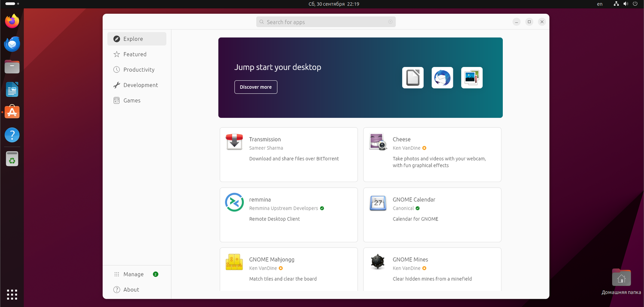The image size is (644, 307).
Task: Click the star badge beside Ken VanDine under Cheese
Action: [424, 148]
